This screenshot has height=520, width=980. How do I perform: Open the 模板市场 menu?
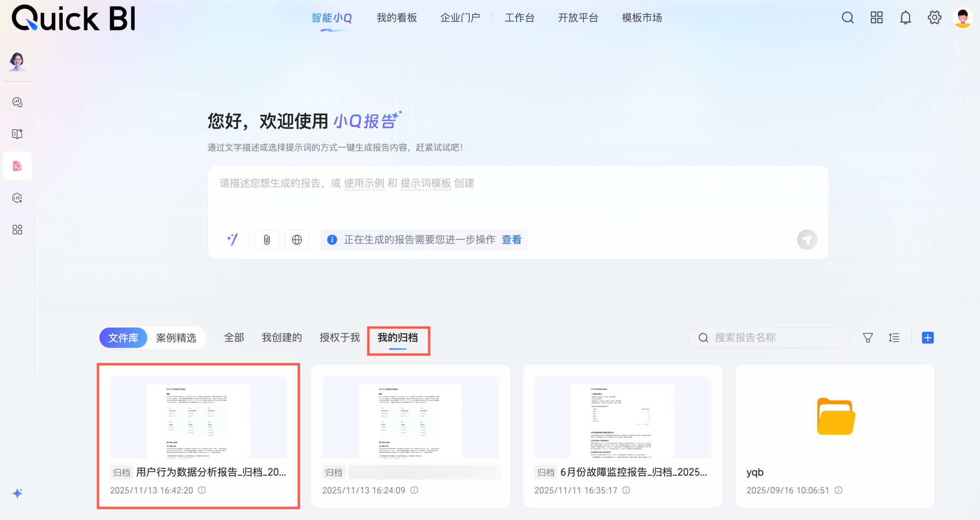642,18
